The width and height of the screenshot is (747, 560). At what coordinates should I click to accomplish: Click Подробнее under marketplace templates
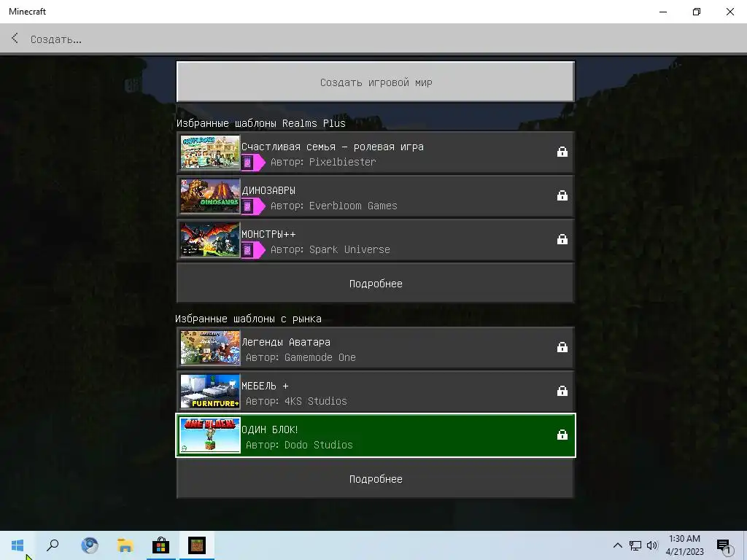pos(376,478)
